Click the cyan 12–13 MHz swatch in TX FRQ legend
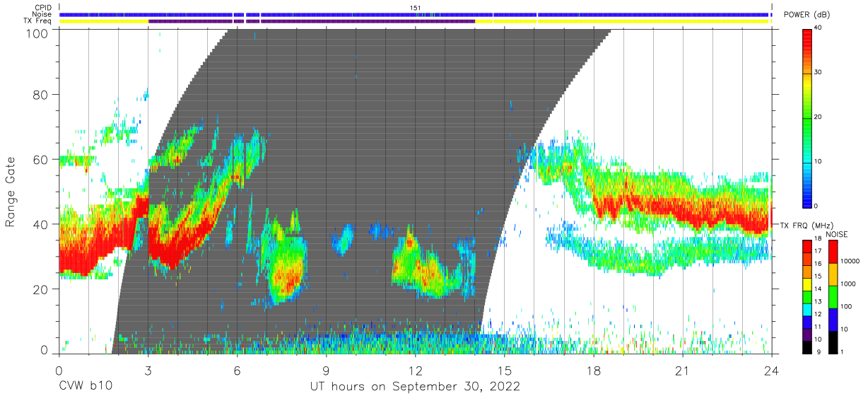The height and width of the screenshot is (401, 868). (807, 309)
